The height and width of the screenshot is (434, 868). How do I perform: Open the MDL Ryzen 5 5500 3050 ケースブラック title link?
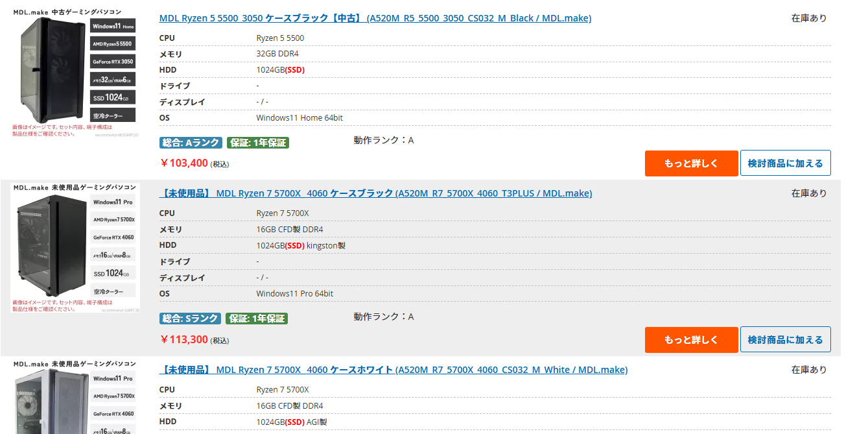pyautogui.click(x=375, y=18)
